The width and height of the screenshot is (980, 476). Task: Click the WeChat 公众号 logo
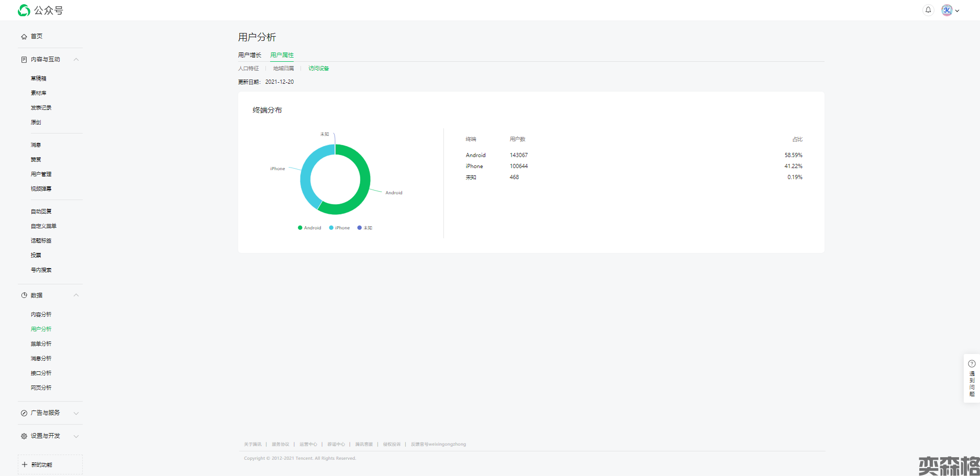tap(24, 10)
